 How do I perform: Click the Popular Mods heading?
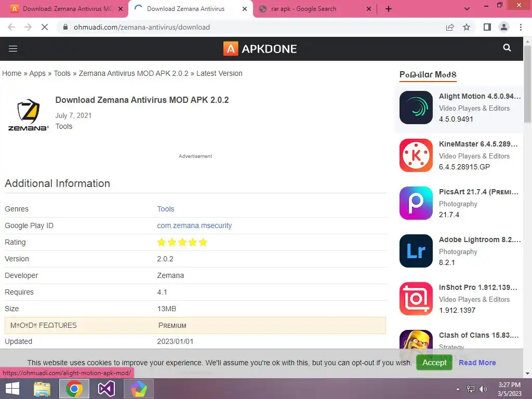[x=428, y=75]
